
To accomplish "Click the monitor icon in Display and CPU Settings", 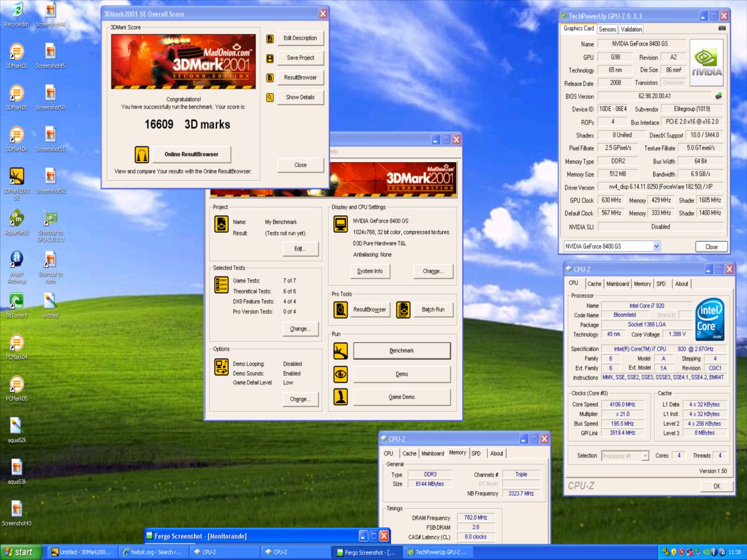I will click(340, 224).
